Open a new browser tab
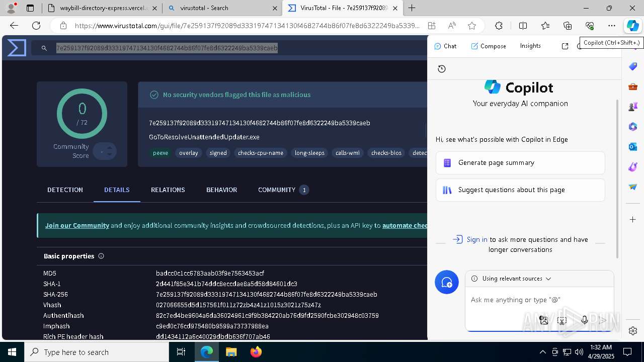 [x=412, y=8]
